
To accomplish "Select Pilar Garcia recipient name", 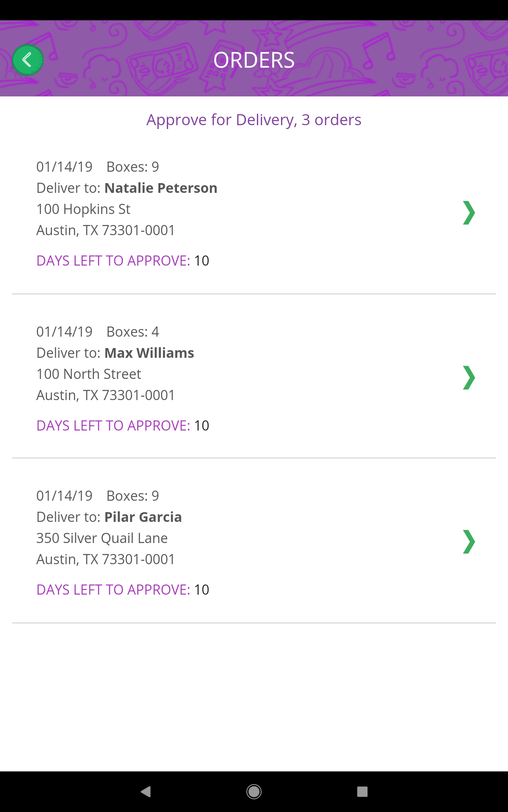I will [143, 517].
